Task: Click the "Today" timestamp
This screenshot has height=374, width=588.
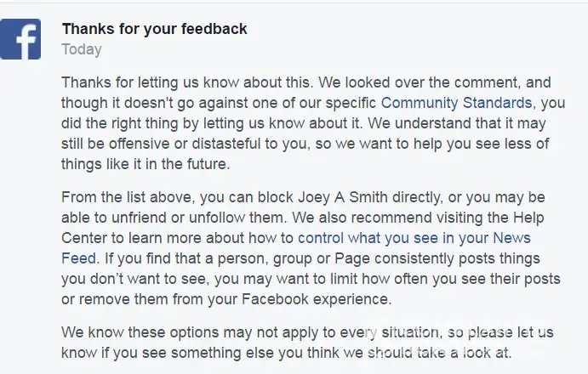Action: [82, 49]
